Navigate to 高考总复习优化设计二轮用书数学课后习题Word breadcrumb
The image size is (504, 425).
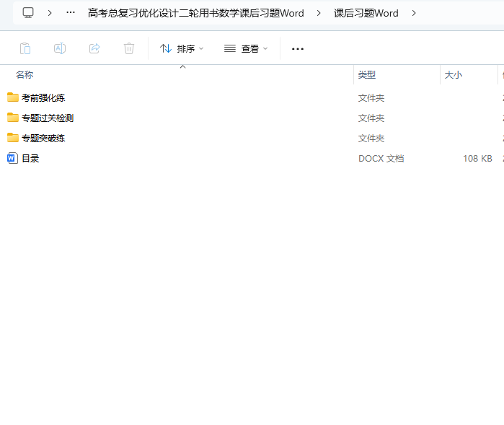tap(195, 13)
